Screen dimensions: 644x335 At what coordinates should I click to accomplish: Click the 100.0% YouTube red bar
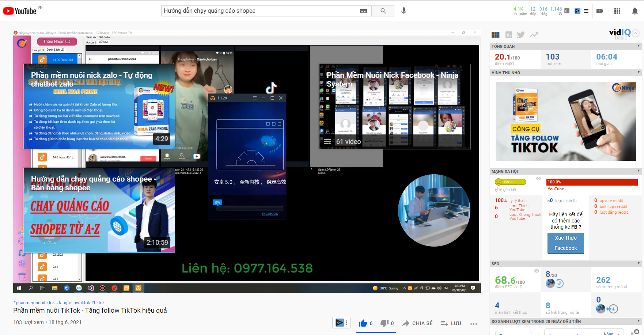[x=592, y=182]
